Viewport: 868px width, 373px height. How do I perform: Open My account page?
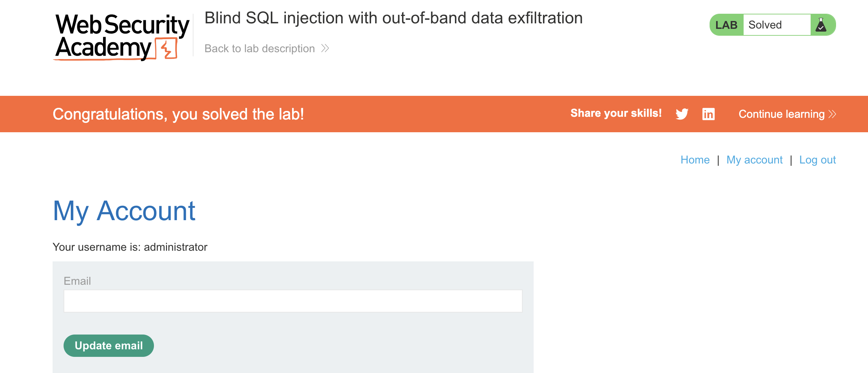[754, 160]
